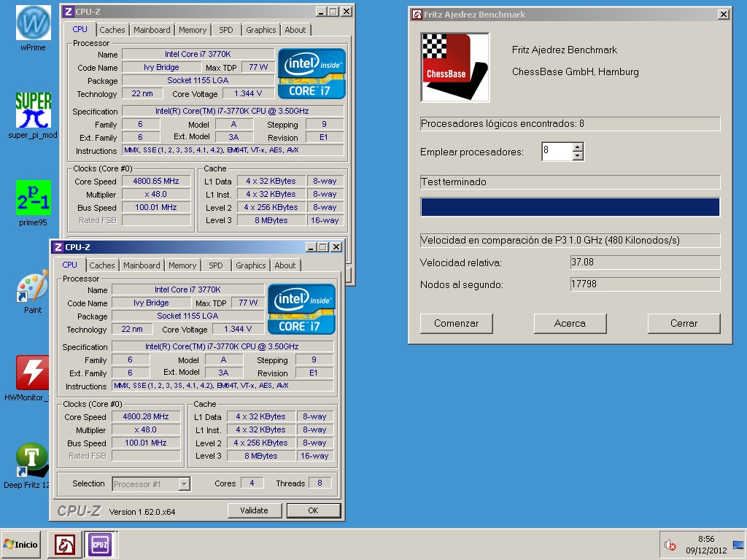Click the 'Test terminado' status text
The height and width of the screenshot is (560, 747).
pos(454,182)
